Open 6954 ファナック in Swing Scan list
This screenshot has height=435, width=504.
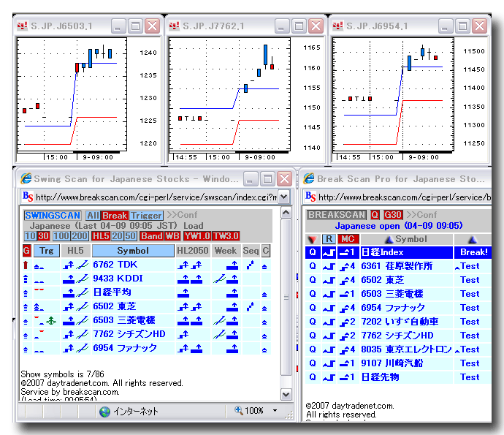(x=125, y=348)
